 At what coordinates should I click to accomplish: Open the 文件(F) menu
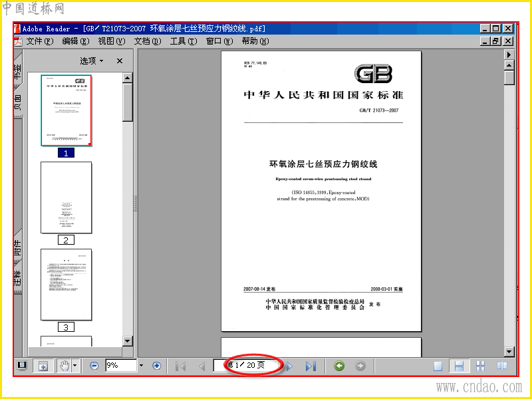[40, 41]
